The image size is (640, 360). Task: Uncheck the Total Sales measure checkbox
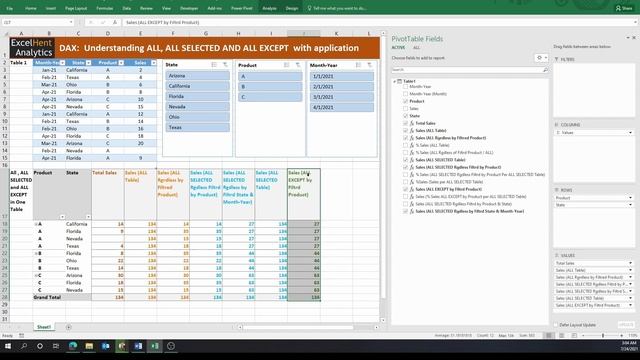click(x=405, y=123)
